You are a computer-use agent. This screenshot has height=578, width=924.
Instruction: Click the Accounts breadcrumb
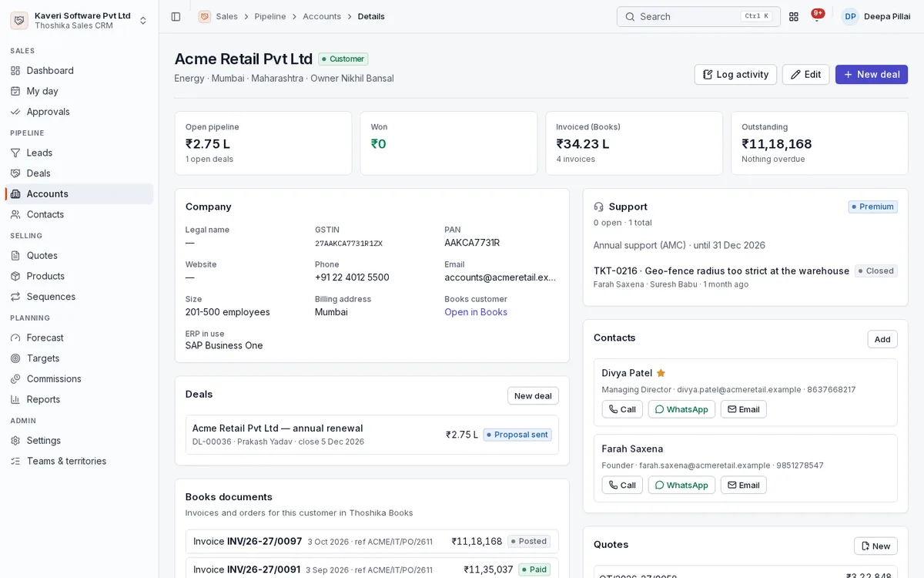point(322,16)
